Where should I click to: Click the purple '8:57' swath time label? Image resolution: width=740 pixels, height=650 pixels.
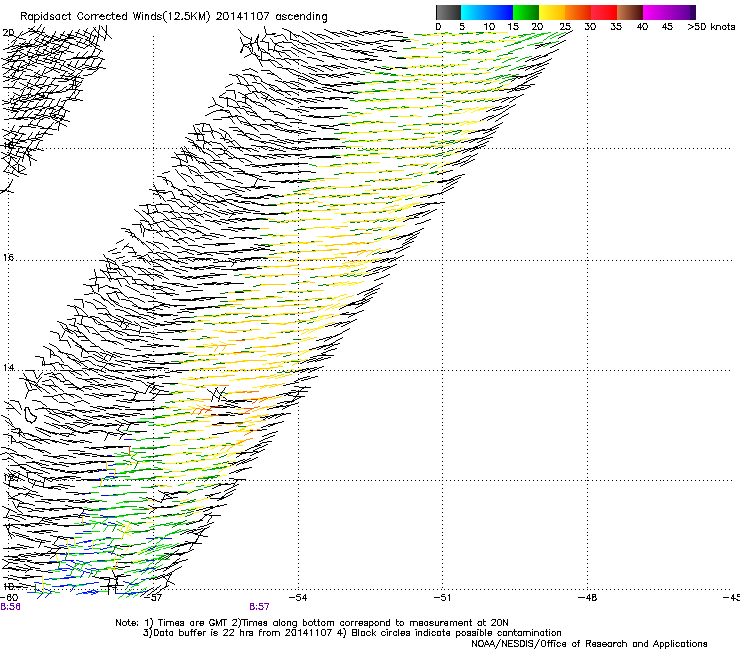[x=260, y=607]
